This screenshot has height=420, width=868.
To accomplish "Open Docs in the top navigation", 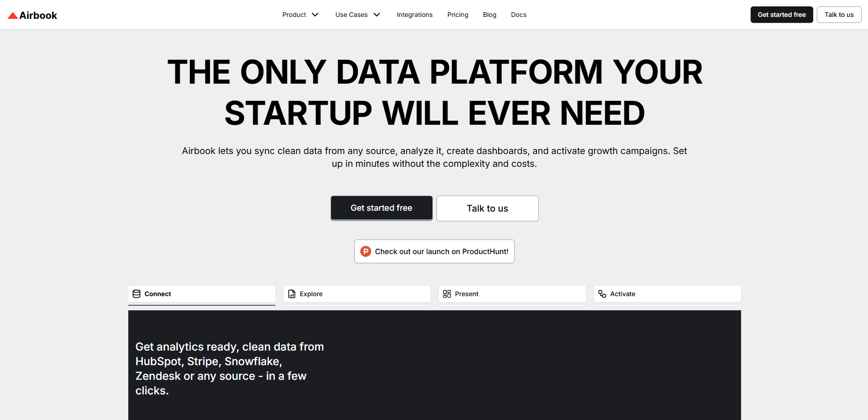I will 519,15.
